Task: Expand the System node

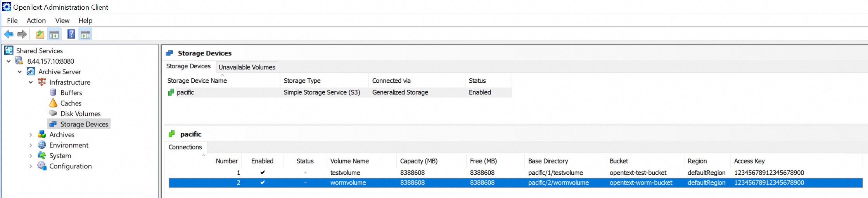Action: click(x=31, y=156)
